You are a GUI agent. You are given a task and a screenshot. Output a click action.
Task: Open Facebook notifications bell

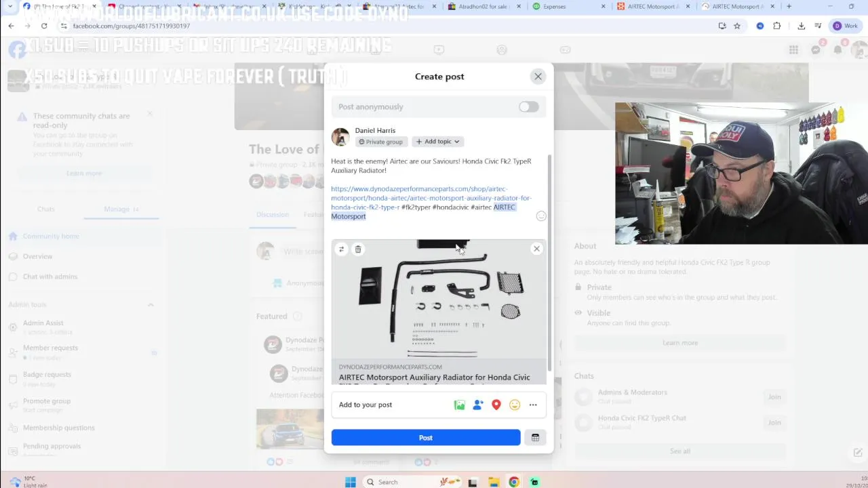(x=838, y=49)
